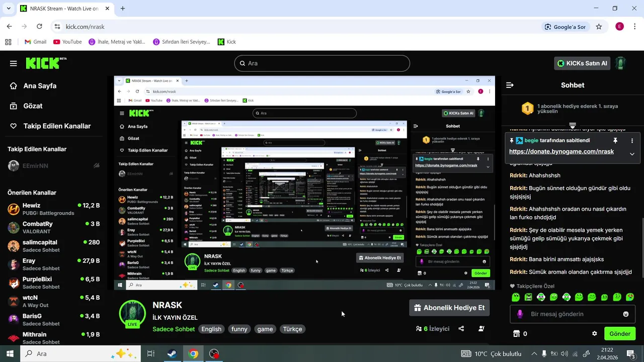The height and width of the screenshot is (362, 644).
Task: Click the NRASK live avatar
Action: (132, 314)
